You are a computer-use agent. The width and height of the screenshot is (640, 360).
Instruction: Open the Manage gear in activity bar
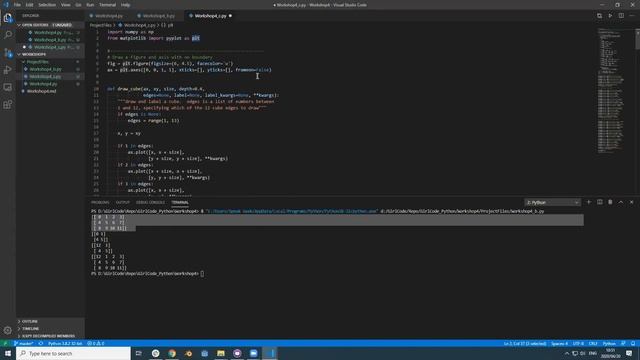point(8,330)
